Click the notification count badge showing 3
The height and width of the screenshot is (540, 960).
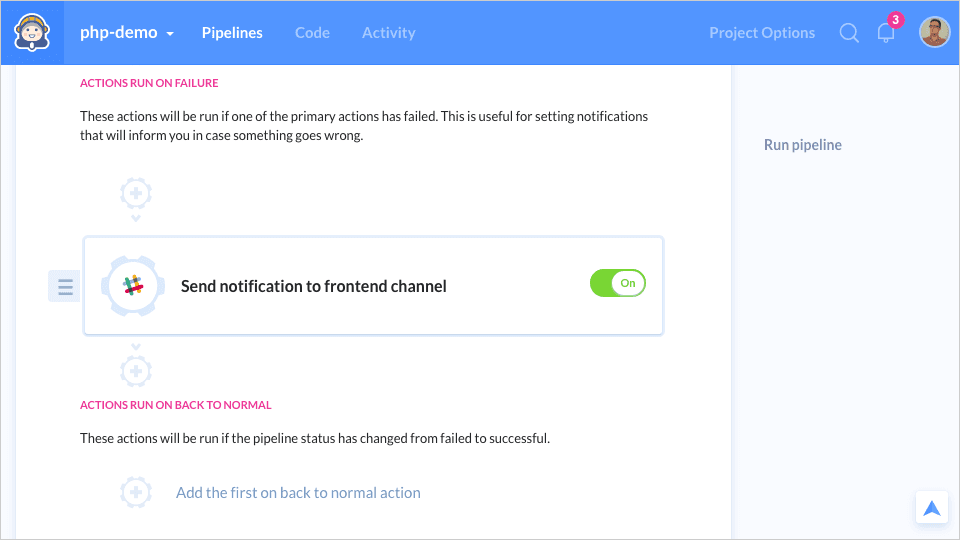pyautogui.click(x=895, y=20)
